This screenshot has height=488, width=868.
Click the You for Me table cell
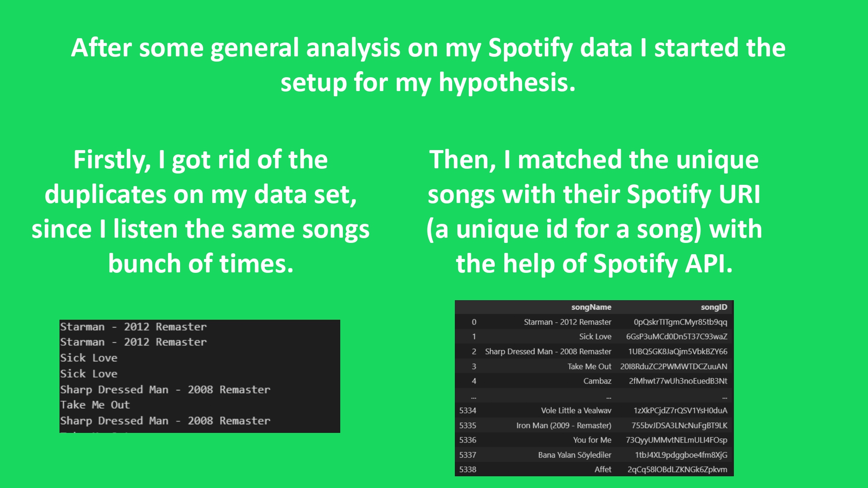592,440
